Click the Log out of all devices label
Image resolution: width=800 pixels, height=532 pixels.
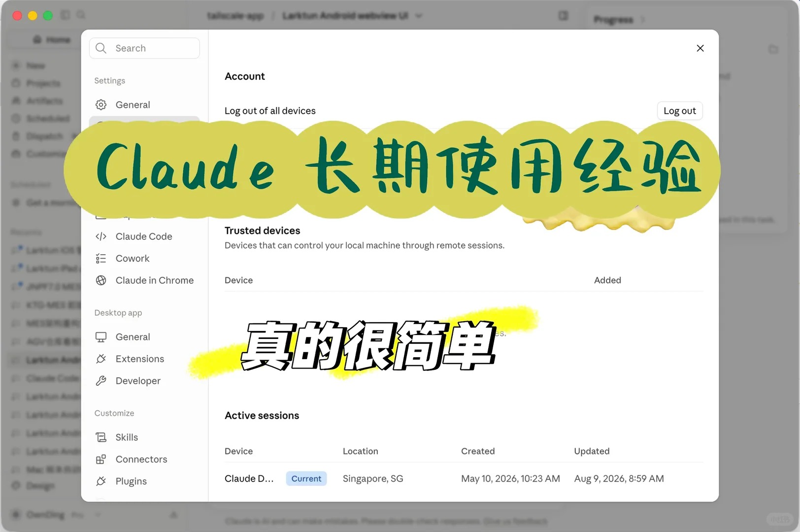tap(270, 111)
